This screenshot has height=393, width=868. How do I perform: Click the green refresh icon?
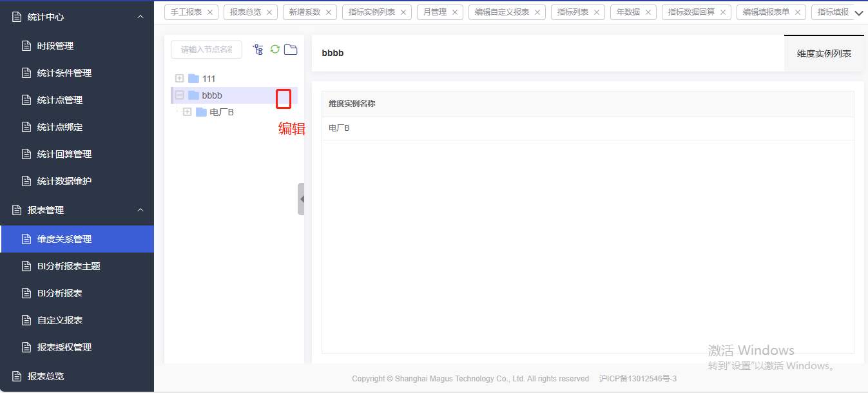point(275,50)
